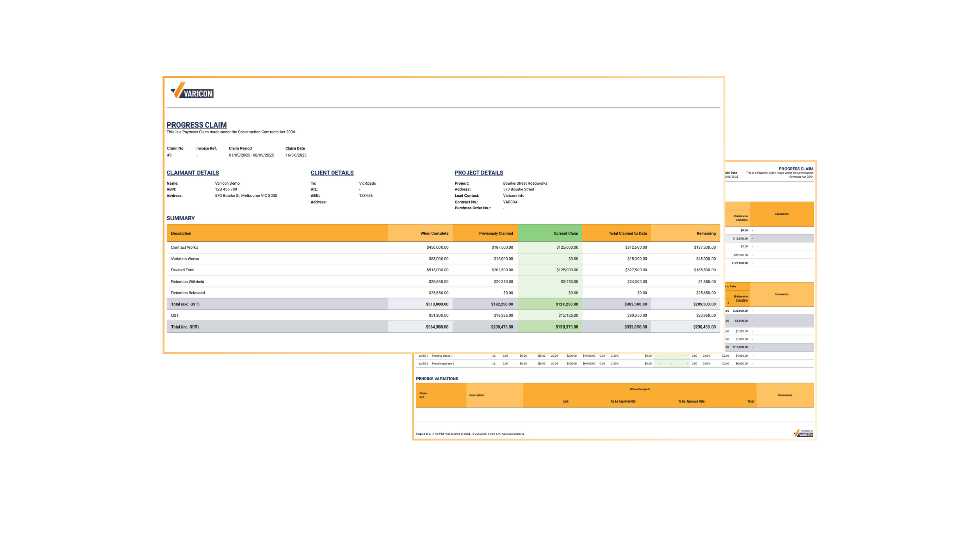The height and width of the screenshot is (551, 980).
Task: Select the client ABN 123456
Action: coord(365,196)
